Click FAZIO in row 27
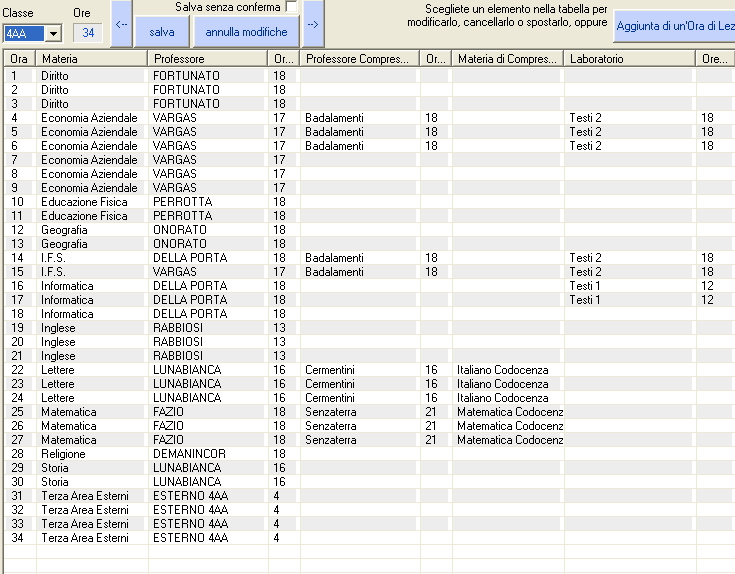 pyautogui.click(x=168, y=440)
